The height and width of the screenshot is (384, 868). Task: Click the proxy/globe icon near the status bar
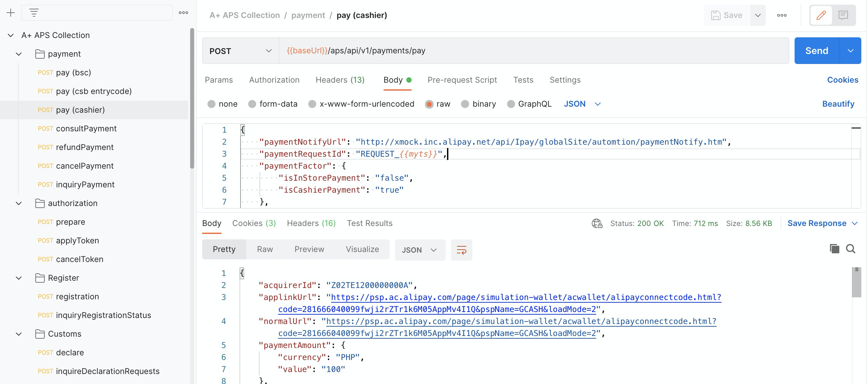point(597,223)
